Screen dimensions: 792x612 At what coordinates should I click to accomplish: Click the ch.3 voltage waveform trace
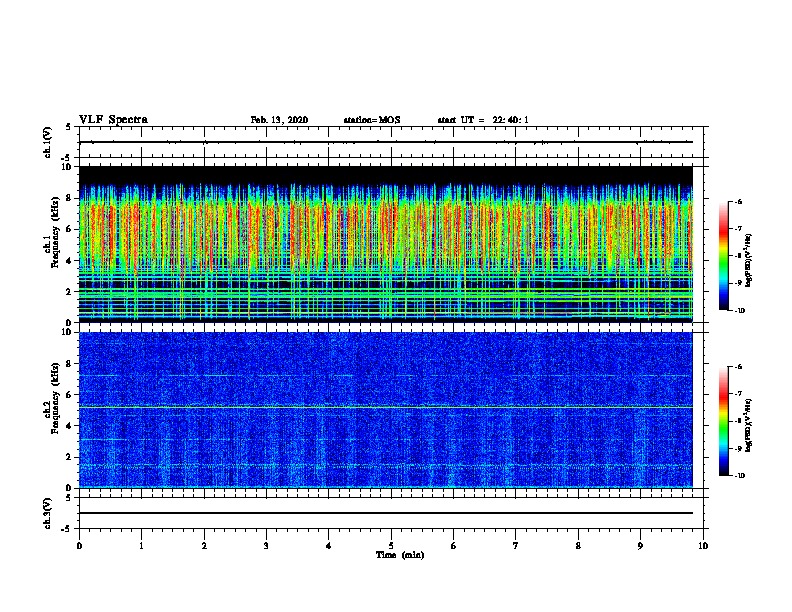[x=386, y=513]
